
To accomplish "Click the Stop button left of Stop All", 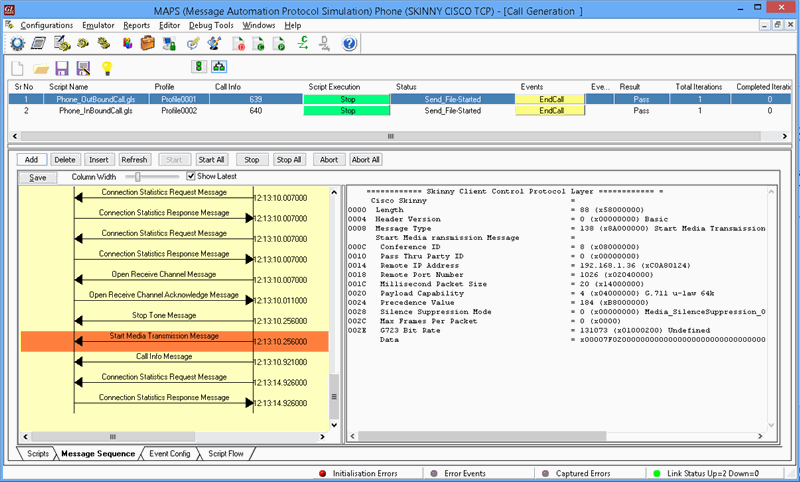I will tap(252, 160).
